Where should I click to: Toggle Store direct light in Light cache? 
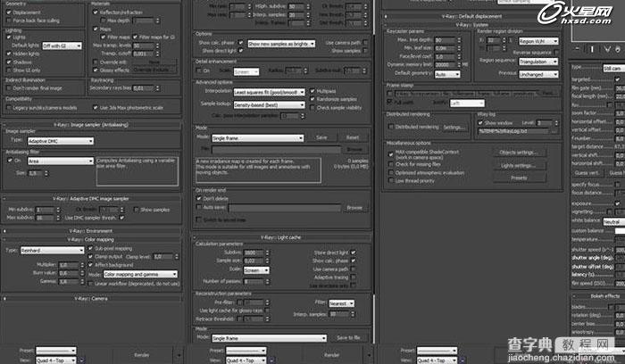(354, 252)
